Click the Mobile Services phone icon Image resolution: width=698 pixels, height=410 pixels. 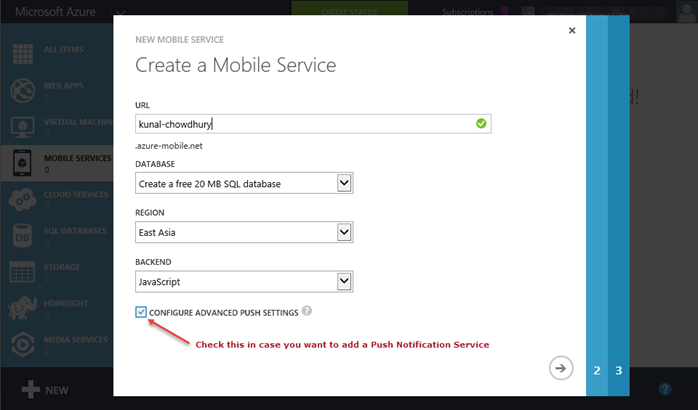pyautogui.click(x=22, y=162)
